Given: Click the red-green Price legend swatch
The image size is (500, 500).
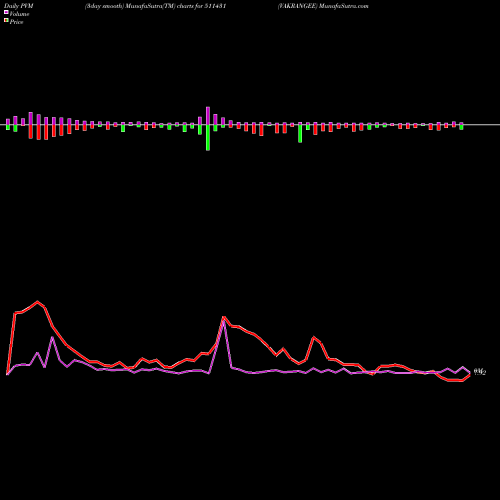Looking at the screenshot, I should click(6, 20).
